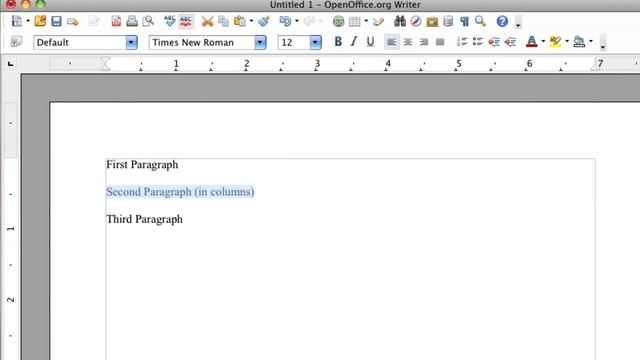The image size is (640, 360).
Task: Click the font size 12 field
Action: 294,42
